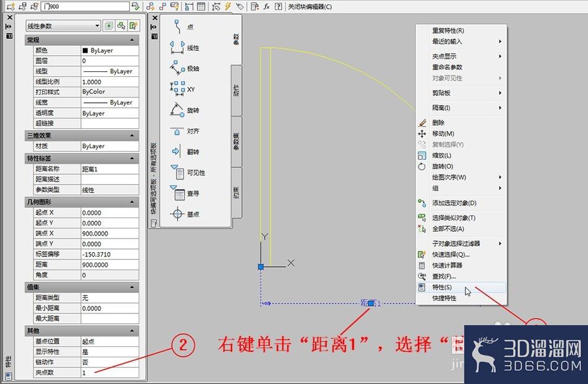This screenshot has height=384, width=588.
Task: Click the 夹点数 value field
Action: click(x=110, y=373)
